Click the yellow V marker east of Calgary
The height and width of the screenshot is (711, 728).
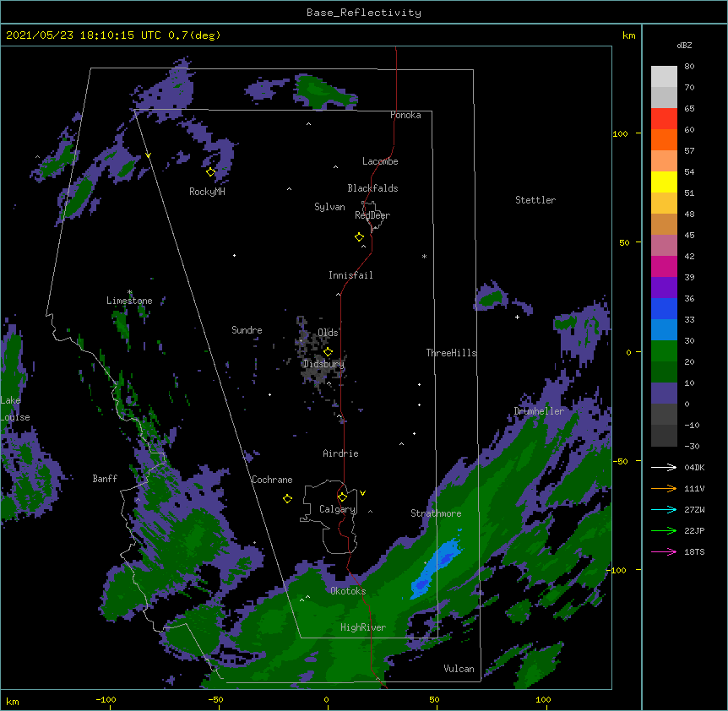[362, 493]
